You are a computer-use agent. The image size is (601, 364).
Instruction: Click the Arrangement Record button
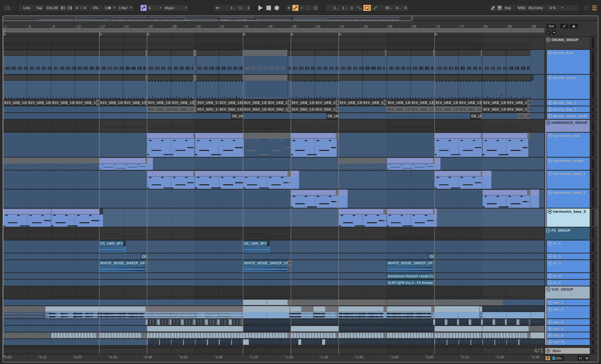point(277,8)
